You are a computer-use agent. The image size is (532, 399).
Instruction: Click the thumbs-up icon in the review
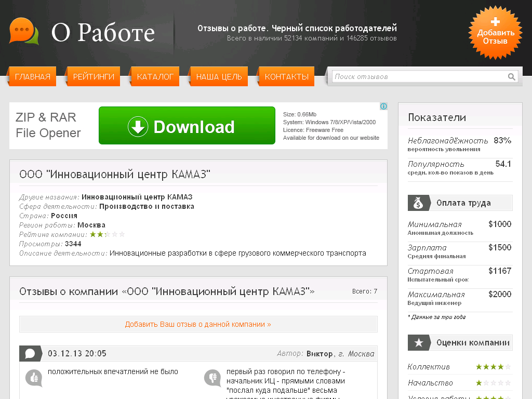[x=34, y=378]
